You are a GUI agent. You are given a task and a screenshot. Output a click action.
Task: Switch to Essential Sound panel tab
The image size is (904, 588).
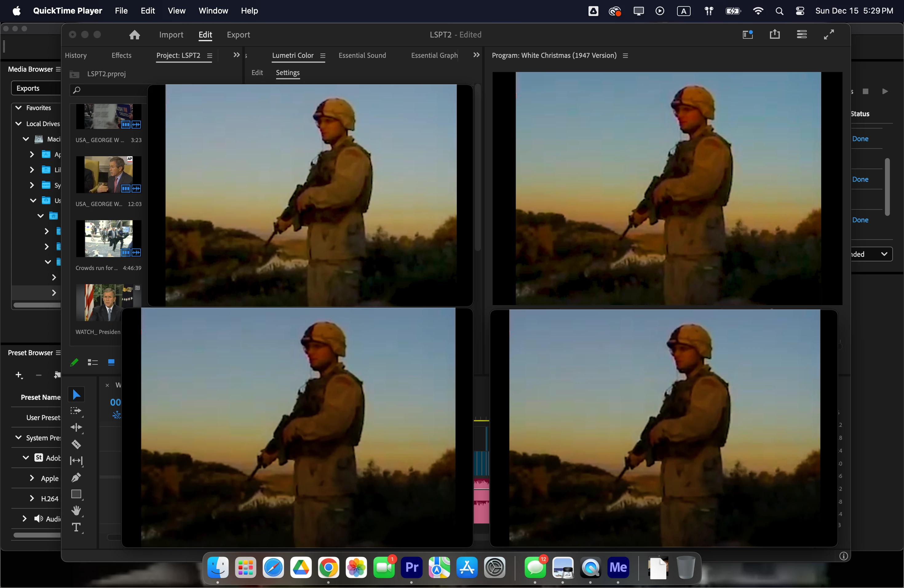click(x=362, y=55)
